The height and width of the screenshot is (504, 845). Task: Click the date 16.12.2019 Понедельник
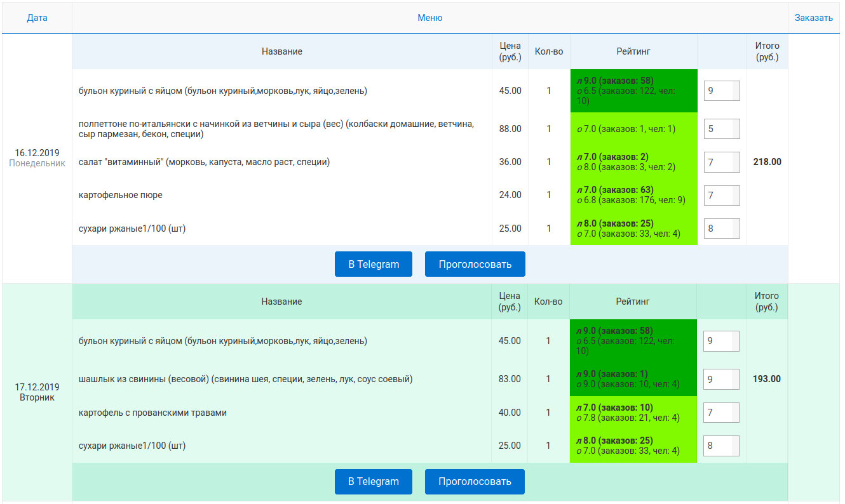click(37, 158)
